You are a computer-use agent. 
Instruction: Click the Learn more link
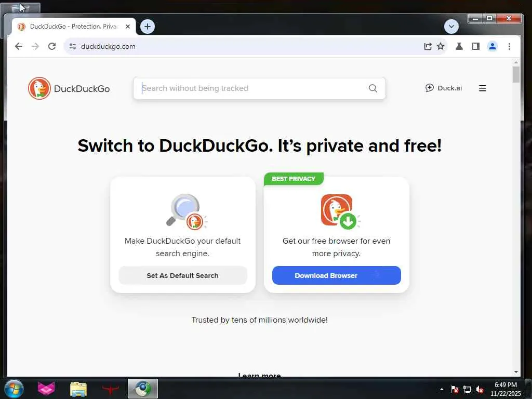pos(260,375)
